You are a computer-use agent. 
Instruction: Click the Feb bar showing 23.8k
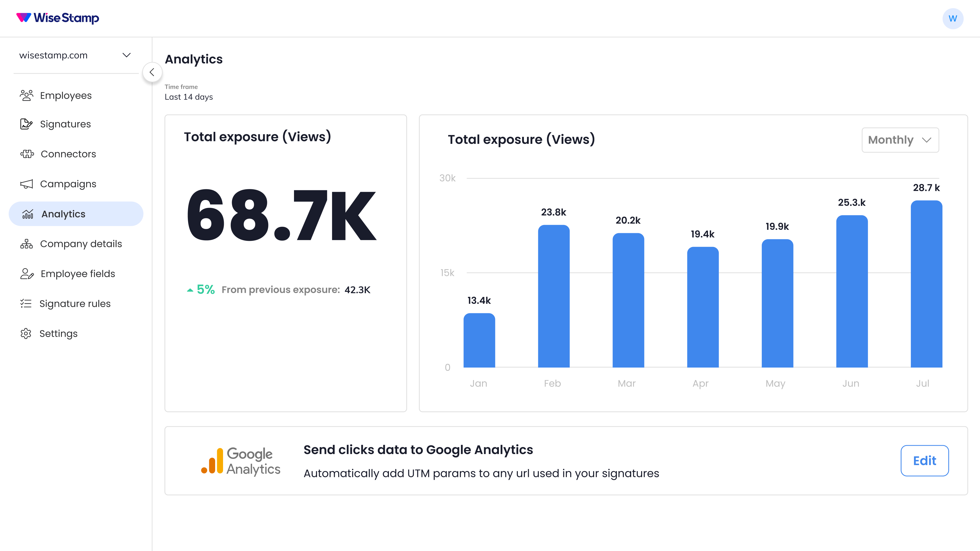(554, 296)
